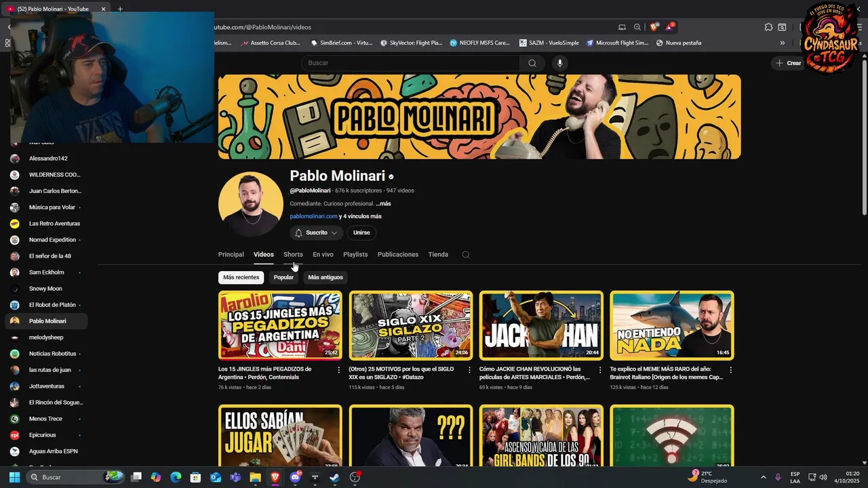Click the zoom magnifier in the address bar
This screenshot has height=488, width=868.
pos(637,27)
